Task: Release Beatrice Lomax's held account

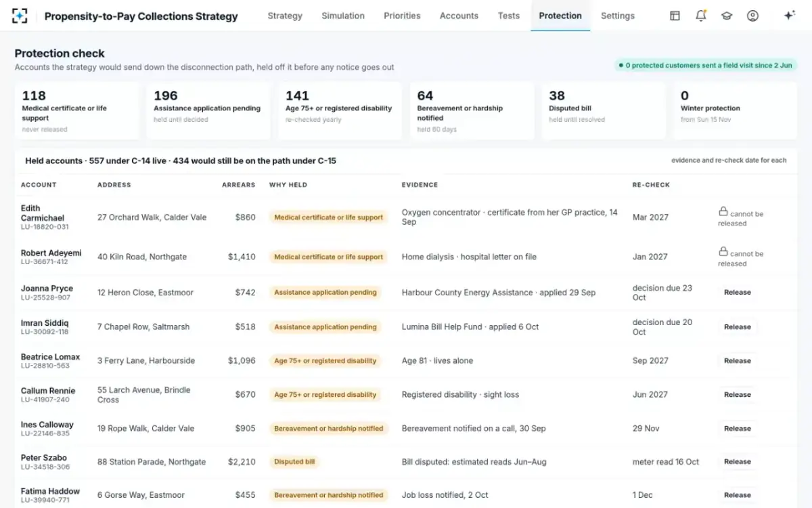Action: point(738,361)
